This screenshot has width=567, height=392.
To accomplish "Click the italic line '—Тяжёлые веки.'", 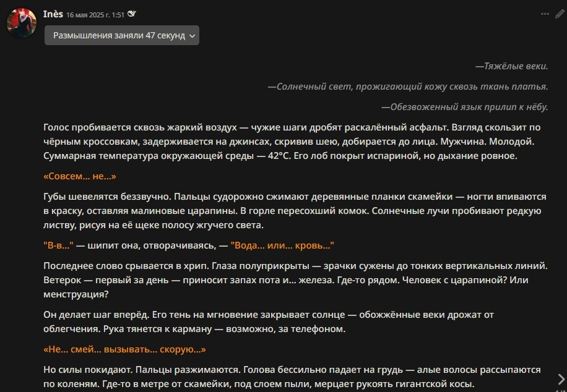I will pos(512,66).
